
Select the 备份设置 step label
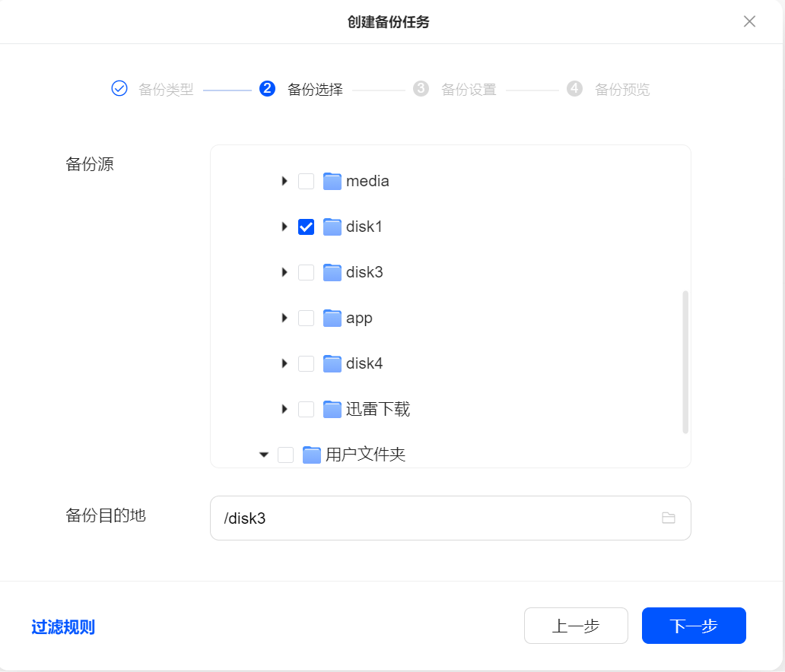pos(469,90)
